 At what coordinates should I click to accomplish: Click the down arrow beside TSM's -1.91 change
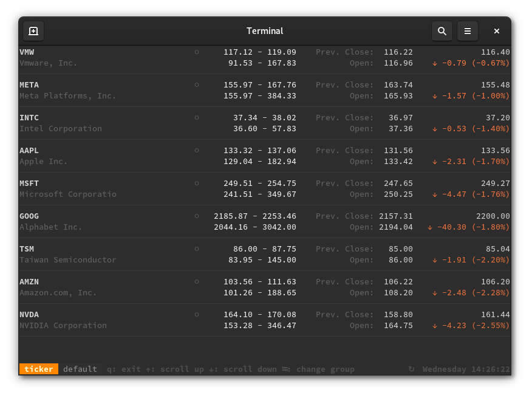point(435,260)
